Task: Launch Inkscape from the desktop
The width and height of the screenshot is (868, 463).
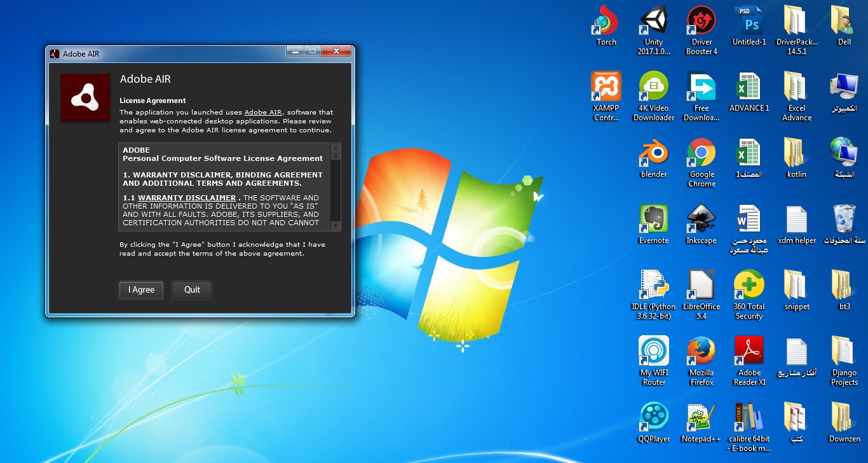Action: pos(701,218)
